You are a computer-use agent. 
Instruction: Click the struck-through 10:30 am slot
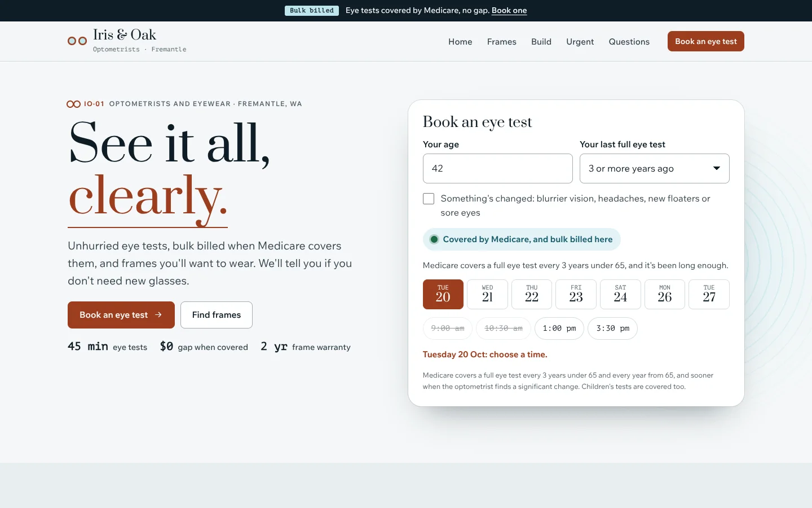(504, 329)
